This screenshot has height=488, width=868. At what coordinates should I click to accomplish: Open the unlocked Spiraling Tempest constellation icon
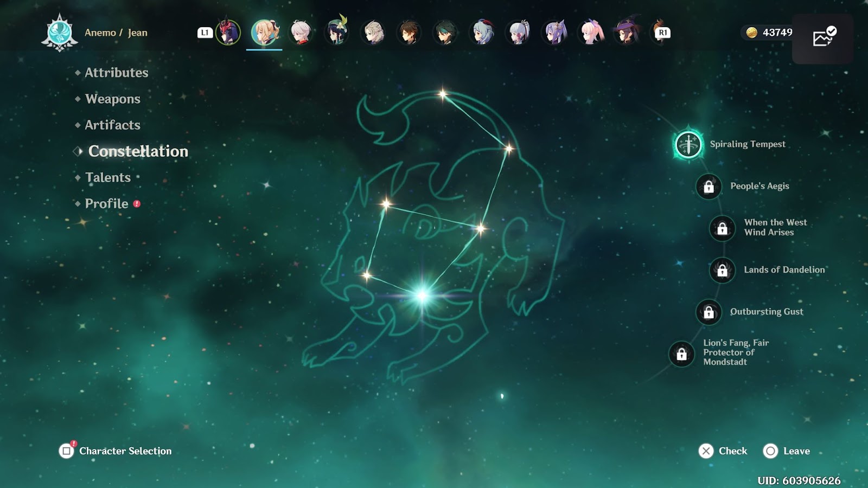pos(688,145)
